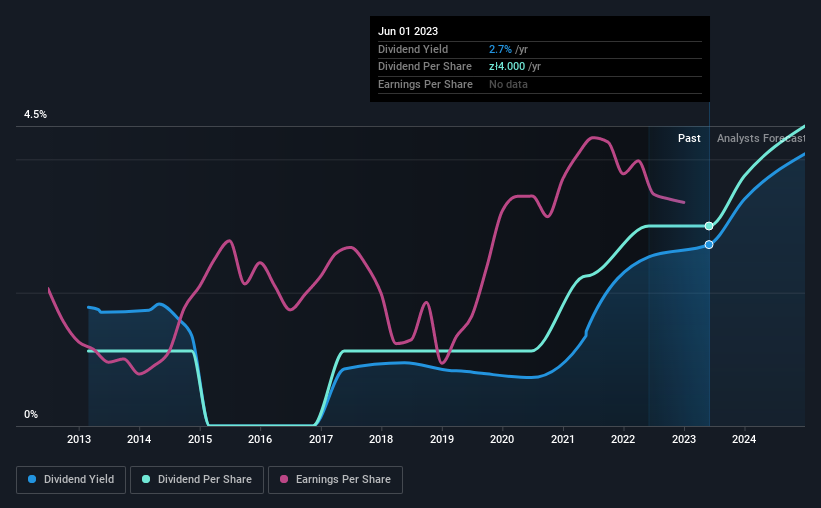Click the 2021 x-axis label
This screenshot has height=508, width=821.
point(563,439)
